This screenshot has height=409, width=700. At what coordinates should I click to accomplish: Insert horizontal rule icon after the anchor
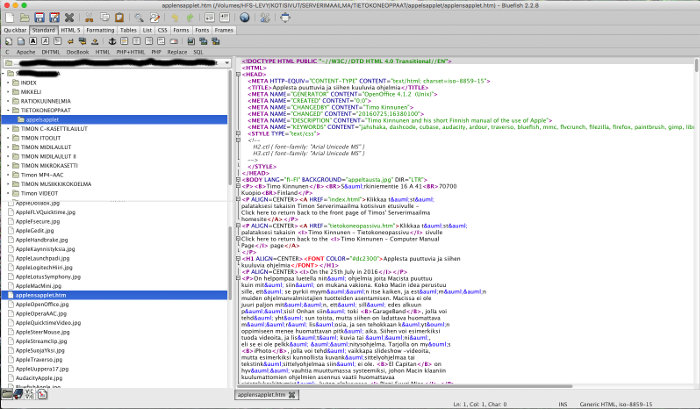pos(124,41)
